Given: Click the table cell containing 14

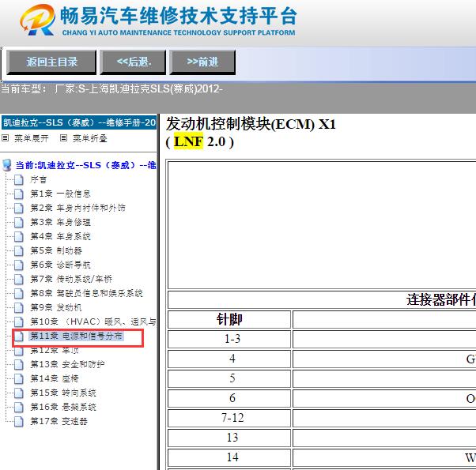Looking at the screenshot, I should [x=229, y=457].
